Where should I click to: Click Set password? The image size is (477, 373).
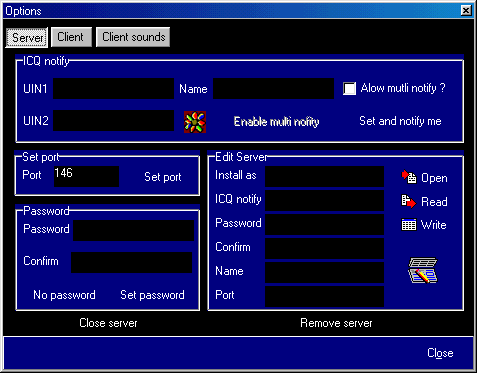pyautogui.click(x=152, y=295)
